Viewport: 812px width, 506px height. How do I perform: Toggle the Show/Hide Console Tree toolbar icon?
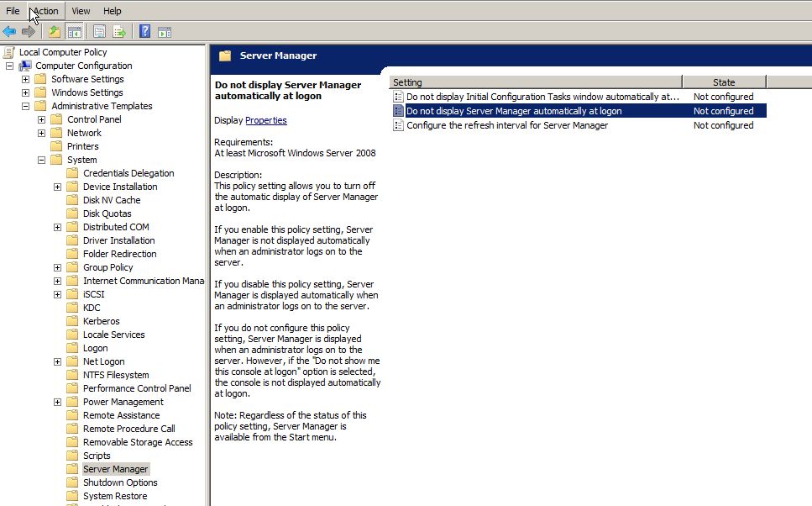(75, 32)
